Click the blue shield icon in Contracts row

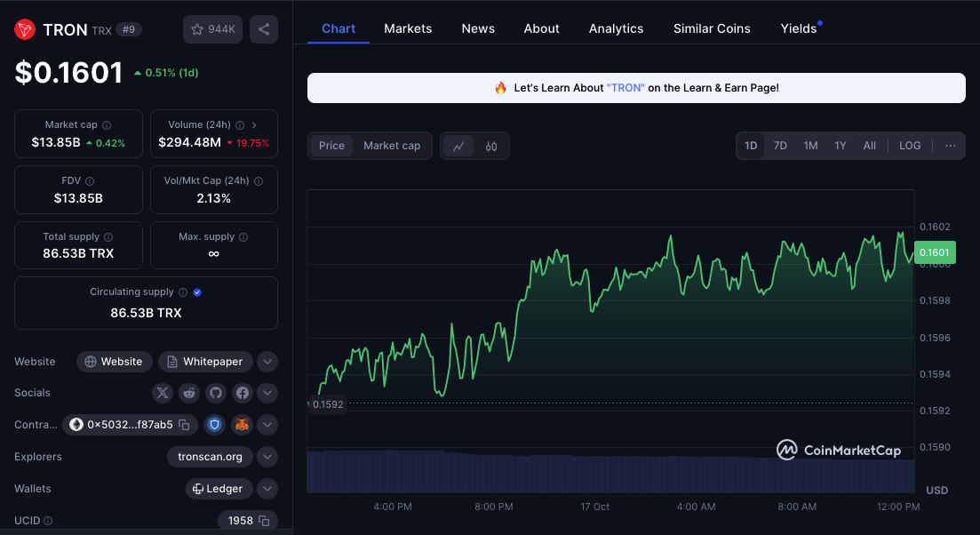[215, 425]
